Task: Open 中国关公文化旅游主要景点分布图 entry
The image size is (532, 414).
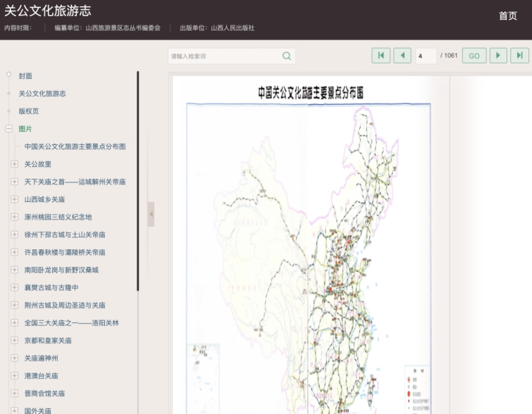Action: click(x=75, y=146)
